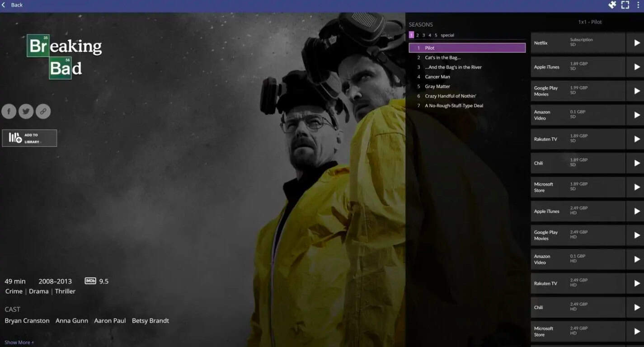644x347 pixels.
Task: Filter by Crime genre
Action: [x=14, y=291]
